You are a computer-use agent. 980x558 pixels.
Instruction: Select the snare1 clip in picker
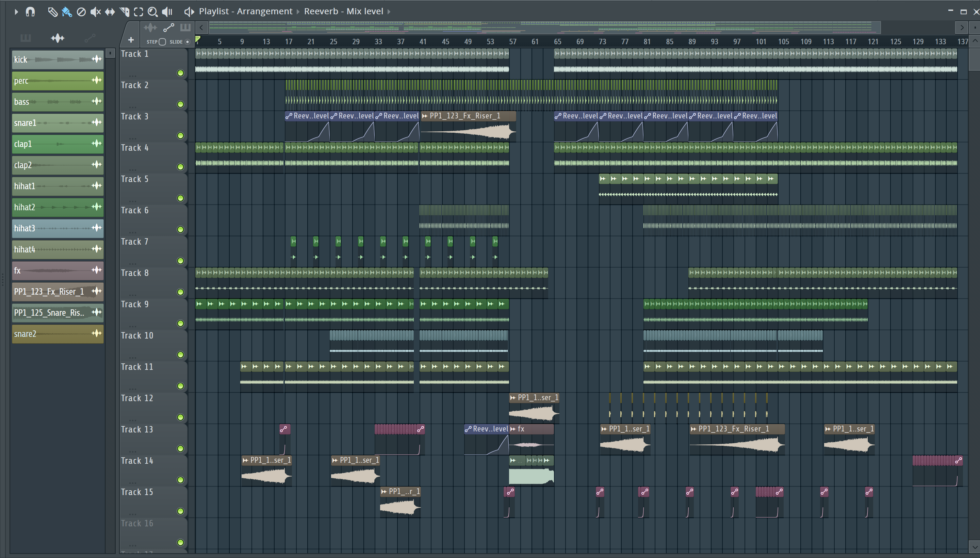58,122
